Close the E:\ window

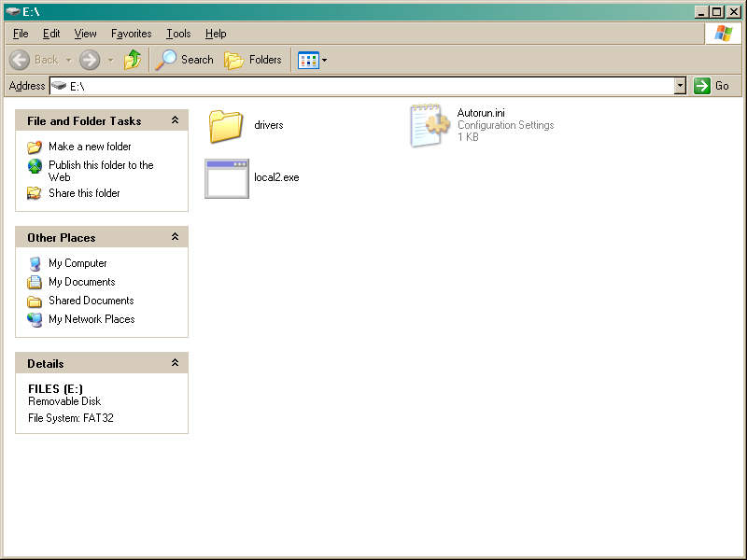[734, 12]
